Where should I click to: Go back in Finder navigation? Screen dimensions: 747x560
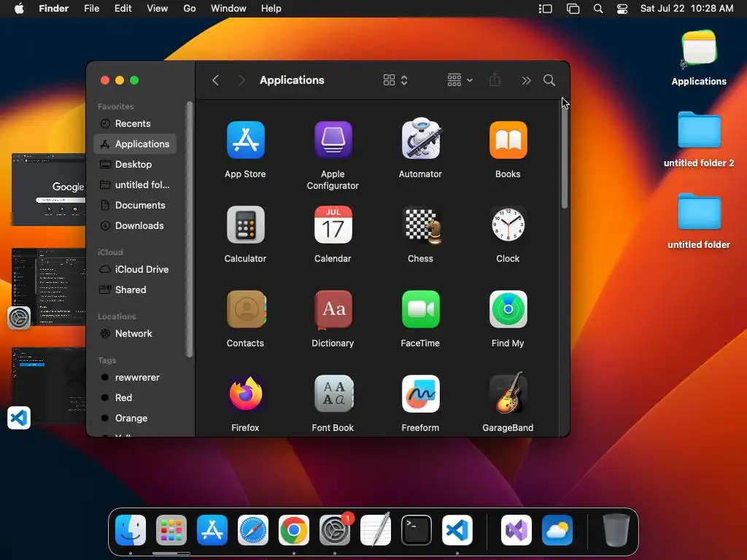(215, 80)
